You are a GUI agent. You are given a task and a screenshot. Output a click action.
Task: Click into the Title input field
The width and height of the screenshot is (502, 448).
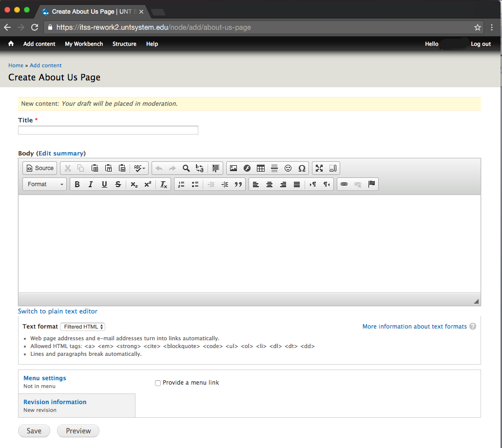click(108, 130)
